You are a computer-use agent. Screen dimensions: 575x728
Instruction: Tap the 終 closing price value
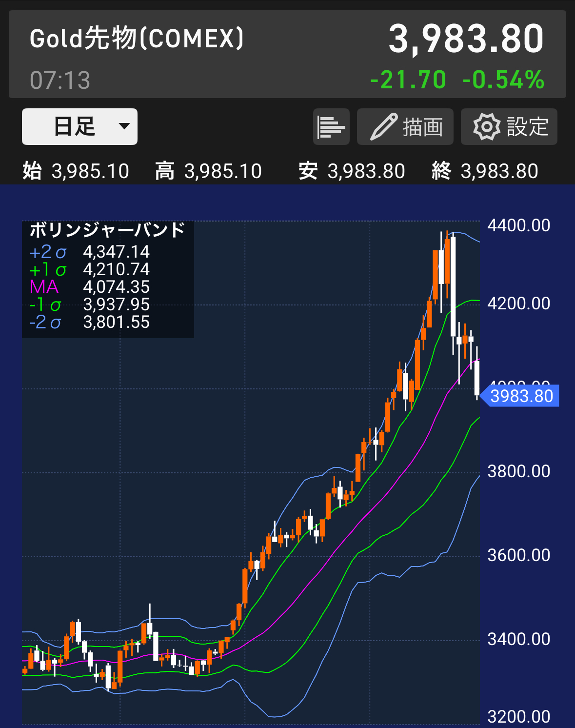coord(499,171)
